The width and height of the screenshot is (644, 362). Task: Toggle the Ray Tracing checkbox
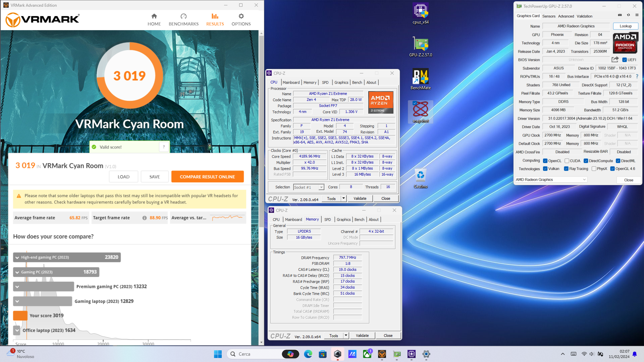(x=566, y=169)
